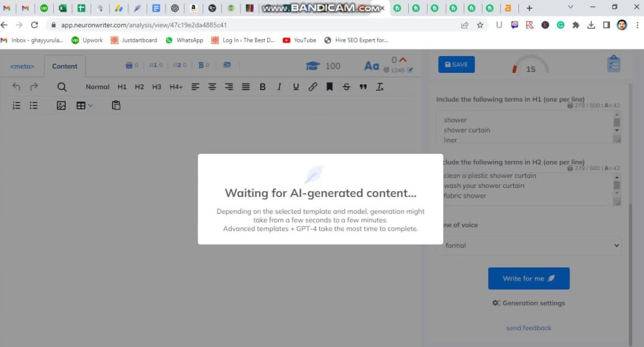Insert an image into content

point(61,106)
